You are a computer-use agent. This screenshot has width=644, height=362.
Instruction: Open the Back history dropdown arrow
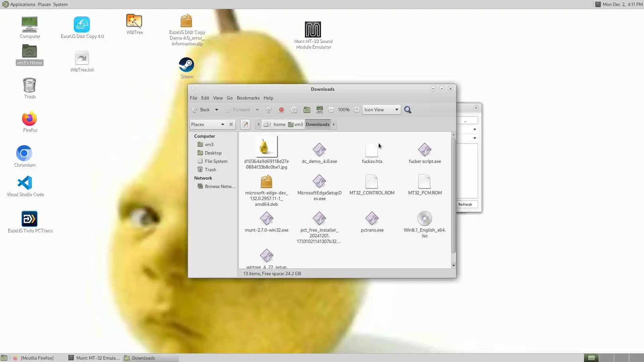click(x=217, y=110)
